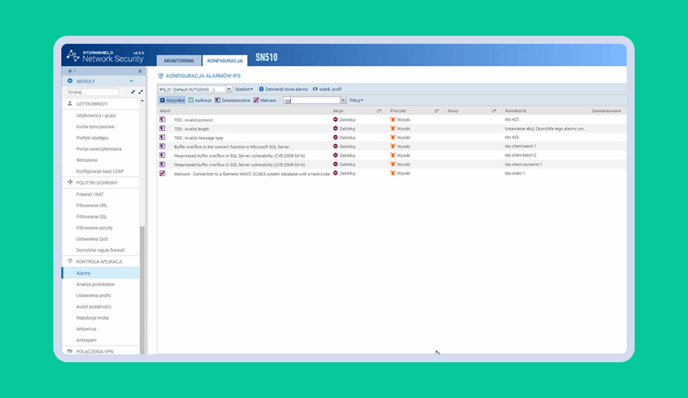This screenshot has width=688, height=398.
Task: Open the IPS_01 profile dropdown
Action: coord(195,89)
